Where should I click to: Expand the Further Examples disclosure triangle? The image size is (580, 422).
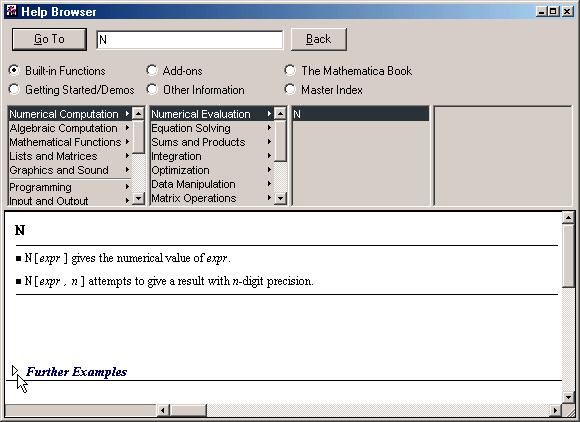[x=14, y=371]
